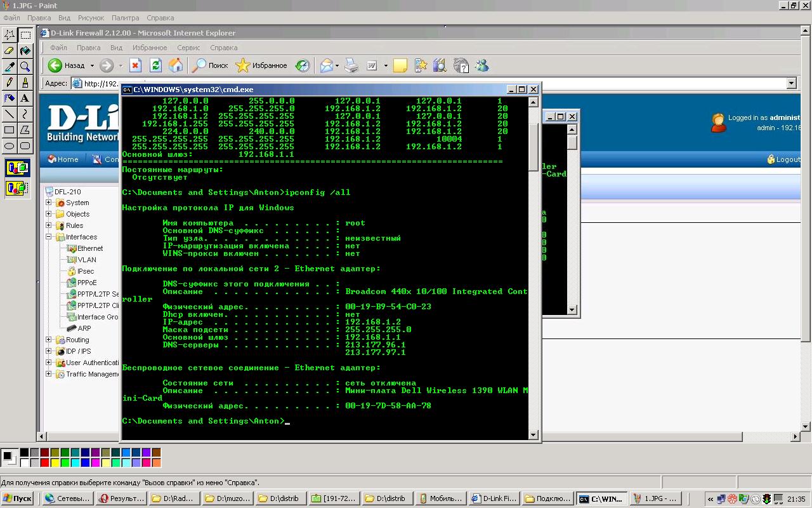Click the Home link in D-Link page
Image resolution: width=812 pixels, height=508 pixels.
pyautogui.click(x=62, y=159)
